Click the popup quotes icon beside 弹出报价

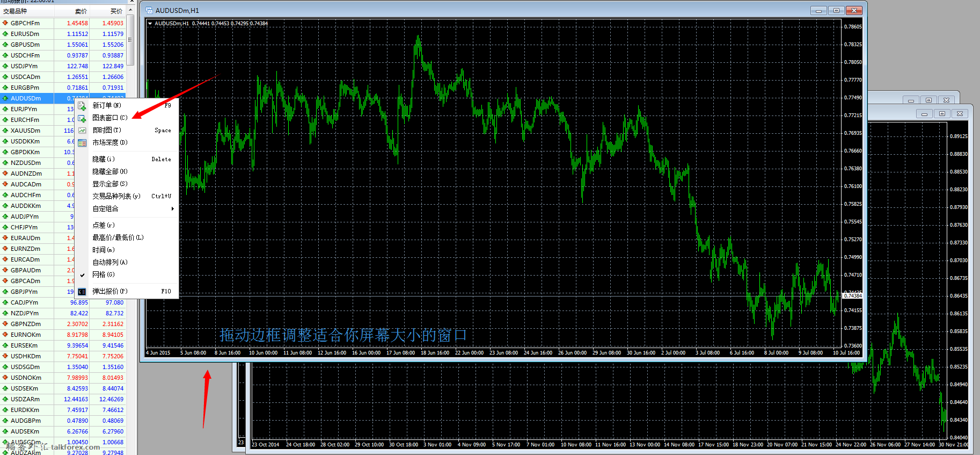(82, 292)
